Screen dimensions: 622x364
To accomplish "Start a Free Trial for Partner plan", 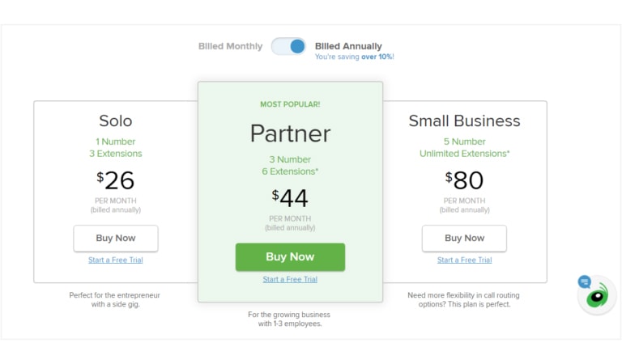I will [290, 279].
